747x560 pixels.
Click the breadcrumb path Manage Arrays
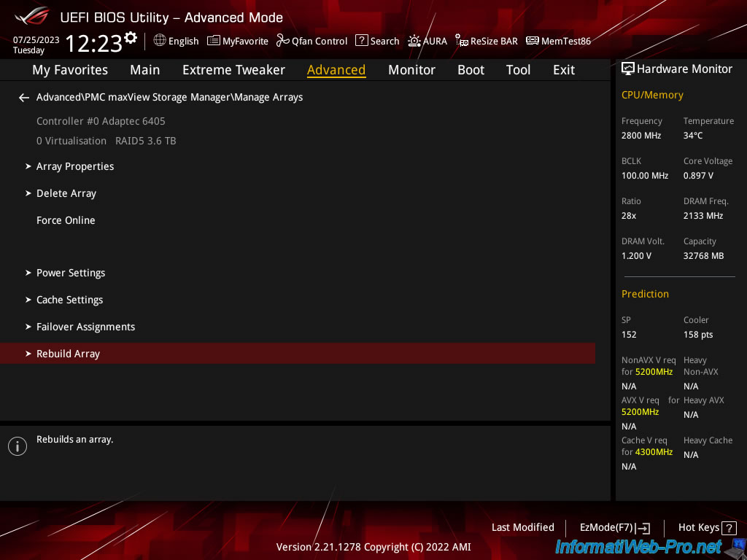169,97
